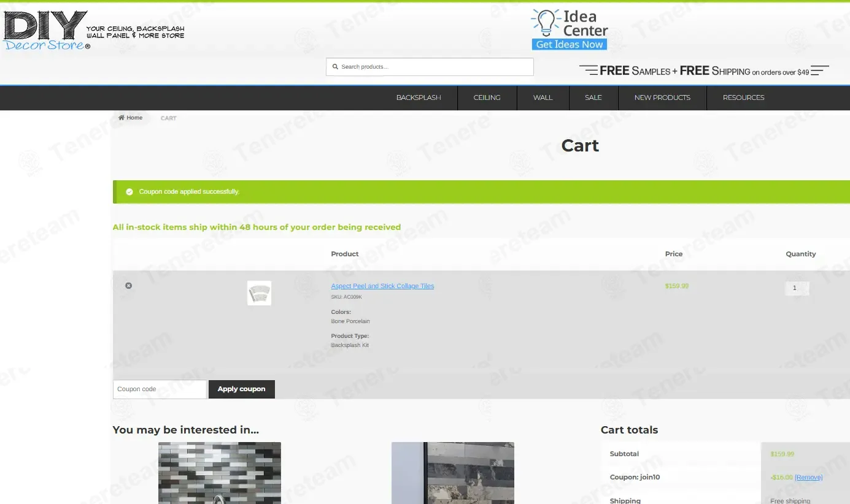
Task: Open the New Products menu item
Action: click(662, 97)
